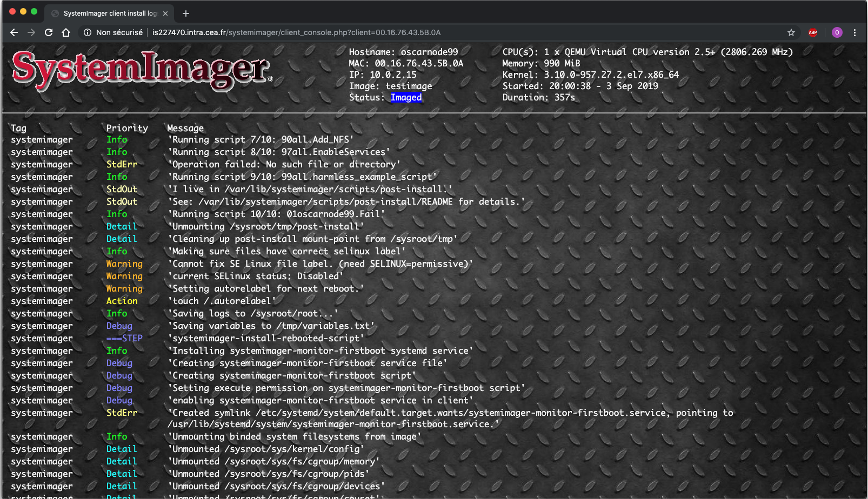Viewport: 868px width, 499px height.
Task: Open the browser home page icon
Action: [x=66, y=32]
